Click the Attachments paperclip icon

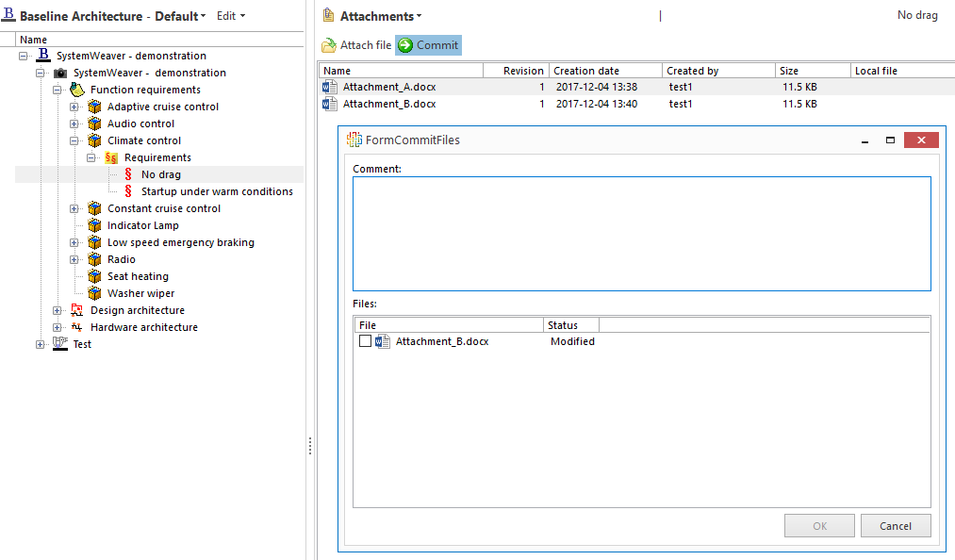(x=329, y=15)
